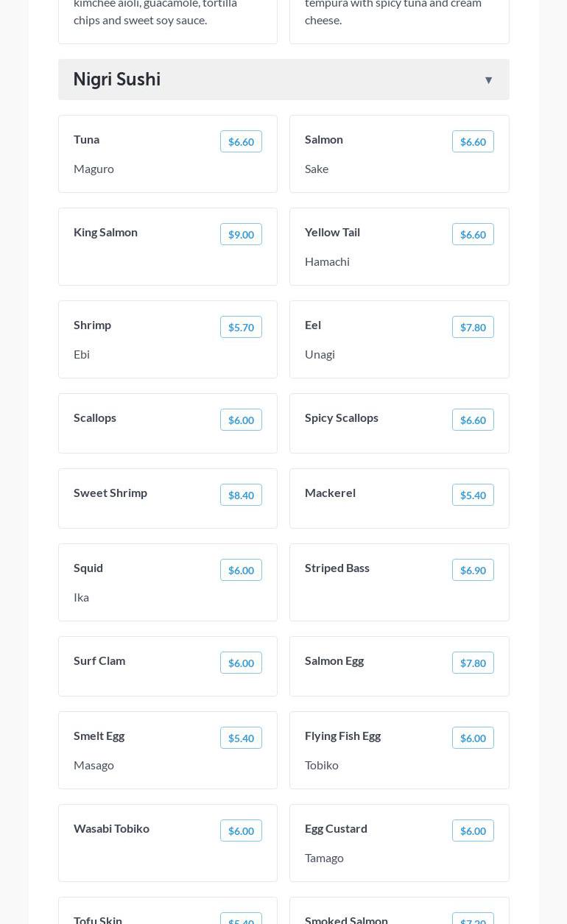Choose the Shrimp $5.70 price button
The image size is (567, 924).
[241, 327]
